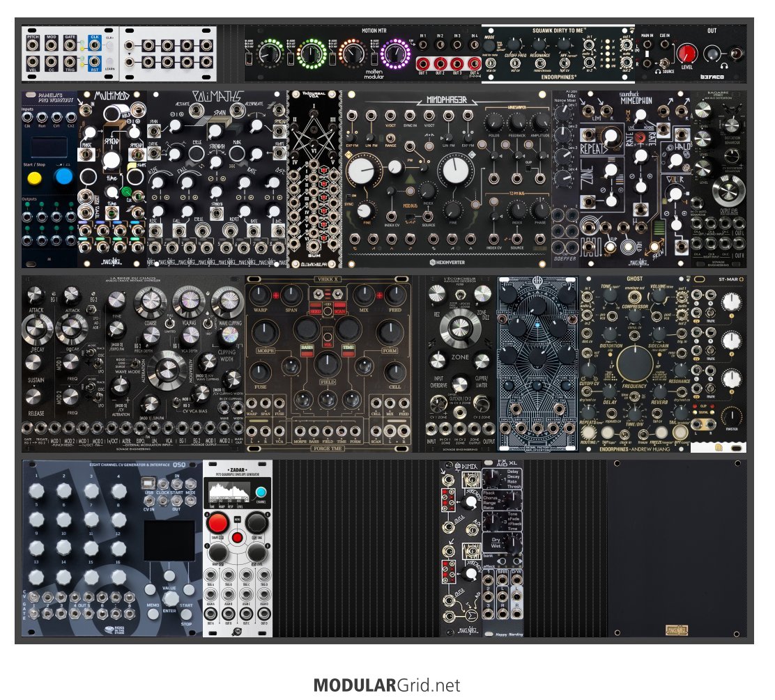Push the red RATE button on Mimeophon
This screenshot has width=775, height=700.
(x=640, y=138)
